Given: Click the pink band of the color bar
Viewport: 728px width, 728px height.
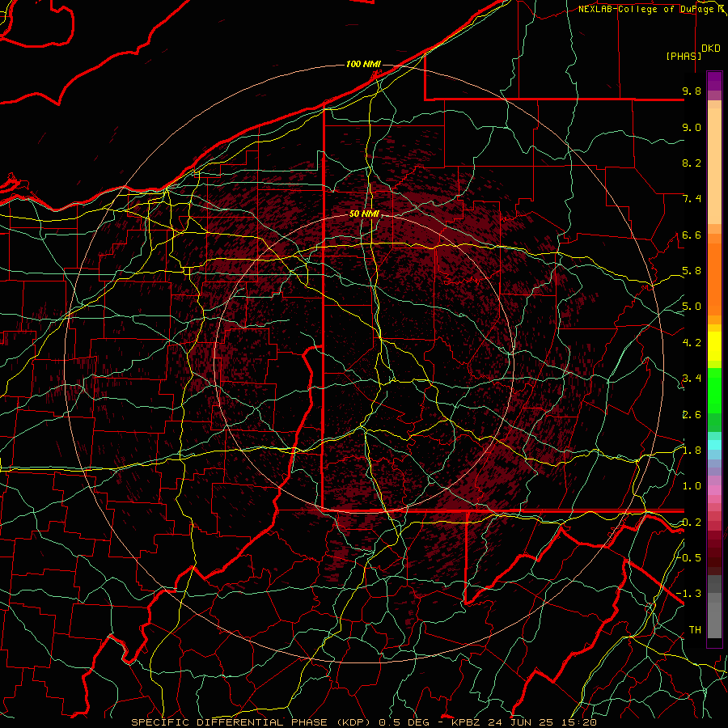Looking at the screenshot, I should [x=714, y=490].
